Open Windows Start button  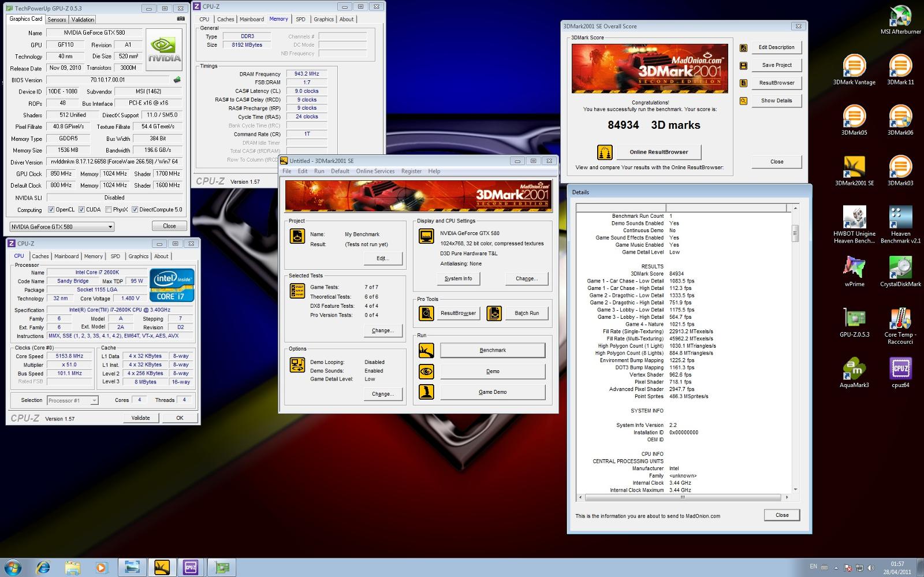13,567
